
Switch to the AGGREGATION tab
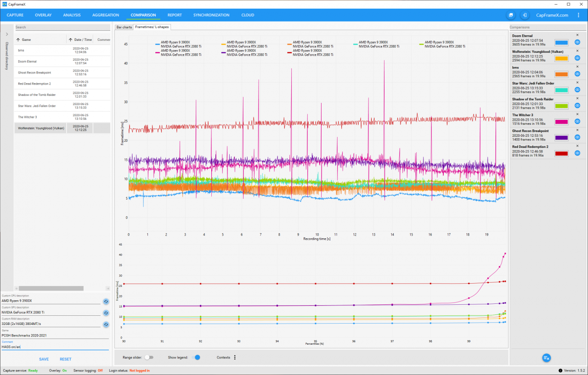(106, 15)
